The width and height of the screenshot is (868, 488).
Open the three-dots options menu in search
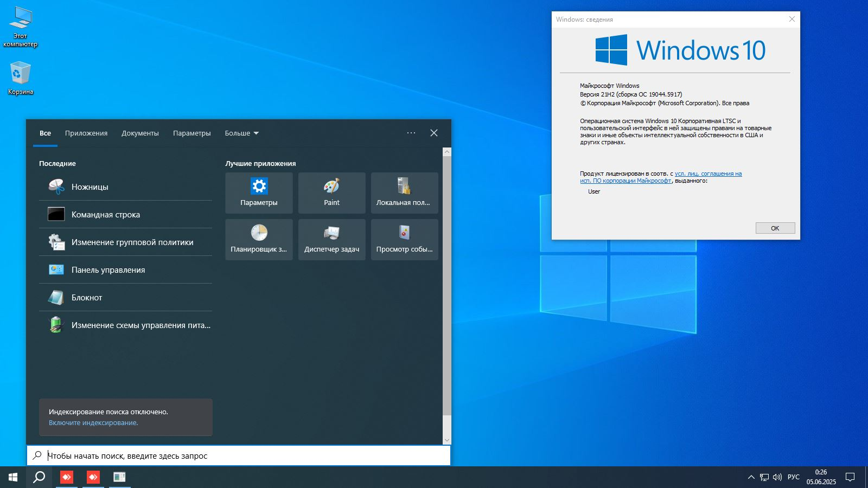coord(411,133)
